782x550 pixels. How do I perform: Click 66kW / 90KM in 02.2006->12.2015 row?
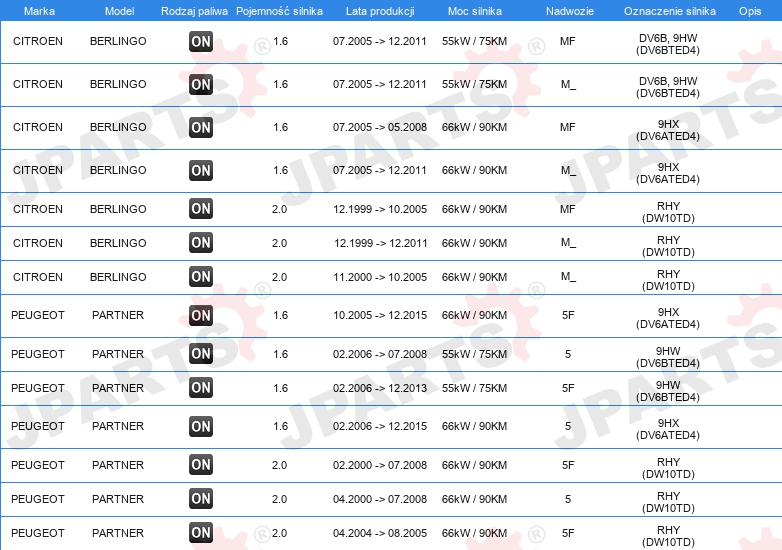tap(474, 426)
